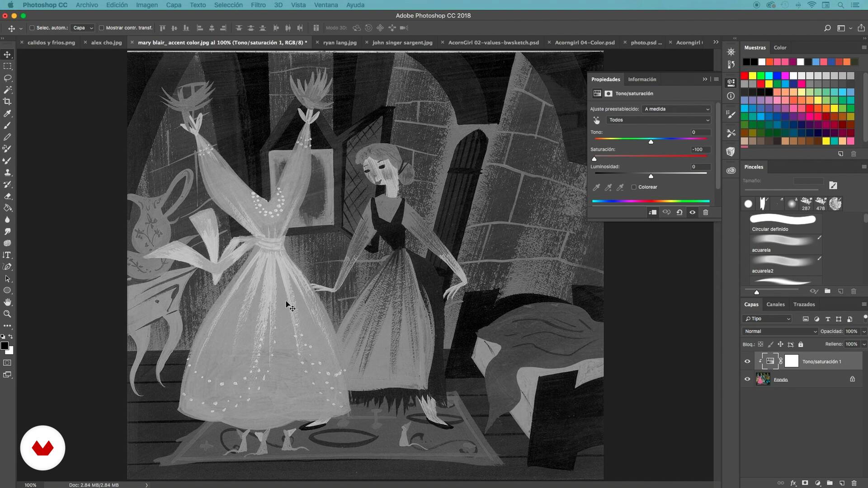Switch to ryan lang.jpg document tab
The width and height of the screenshot is (868, 488).
[340, 42]
